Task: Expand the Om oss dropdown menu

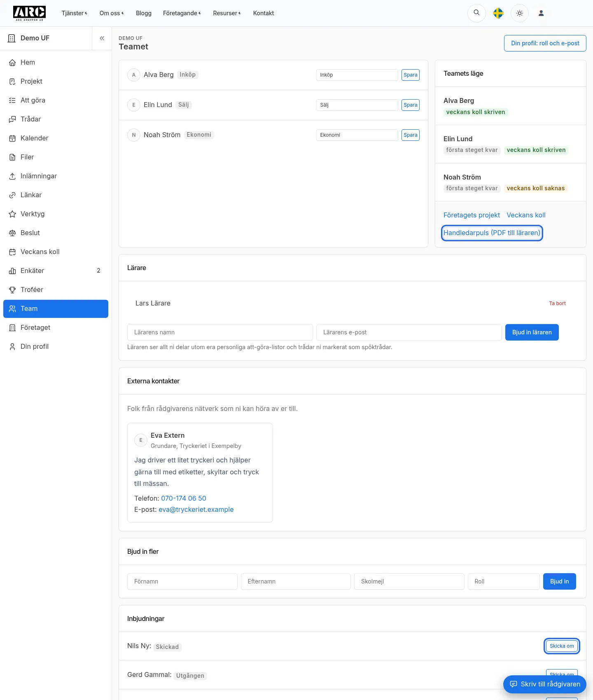Action: [x=111, y=13]
